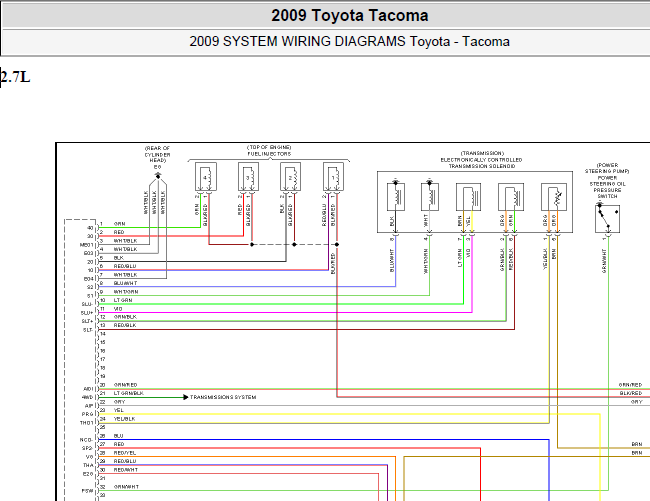Viewport: 650px width, 501px height.
Task: Click the pin 21 "LT GRN/BLK" wire label
Action: pos(129,393)
